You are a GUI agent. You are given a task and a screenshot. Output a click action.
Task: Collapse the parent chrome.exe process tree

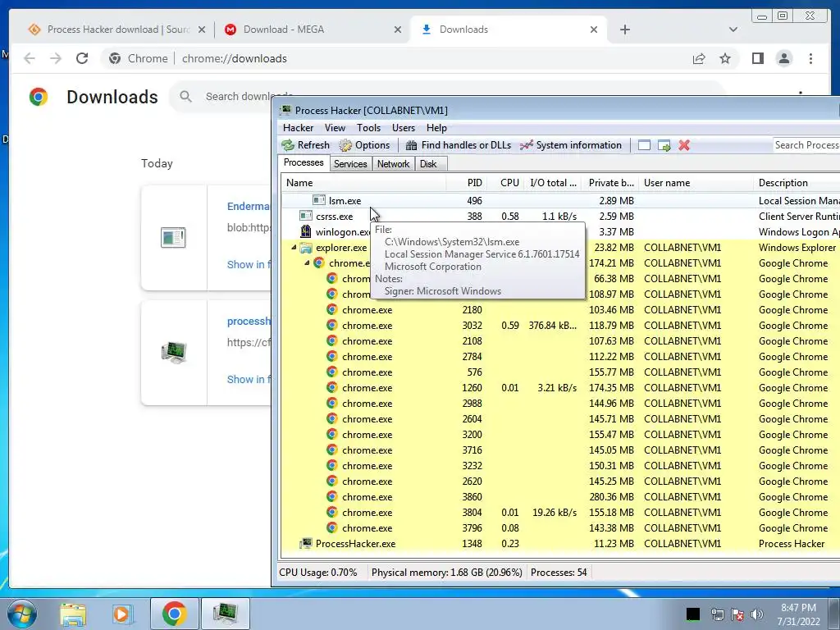(x=307, y=263)
